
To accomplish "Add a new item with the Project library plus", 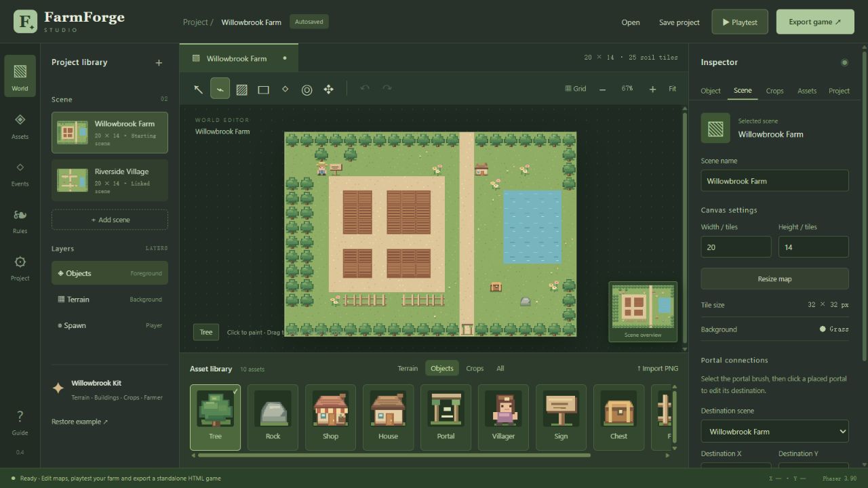I will pyautogui.click(x=159, y=63).
